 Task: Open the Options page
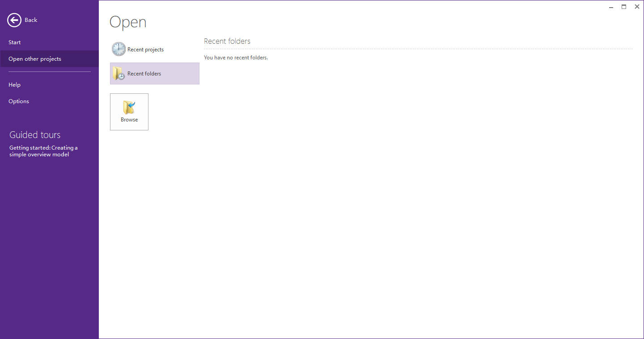click(x=19, y=101)
